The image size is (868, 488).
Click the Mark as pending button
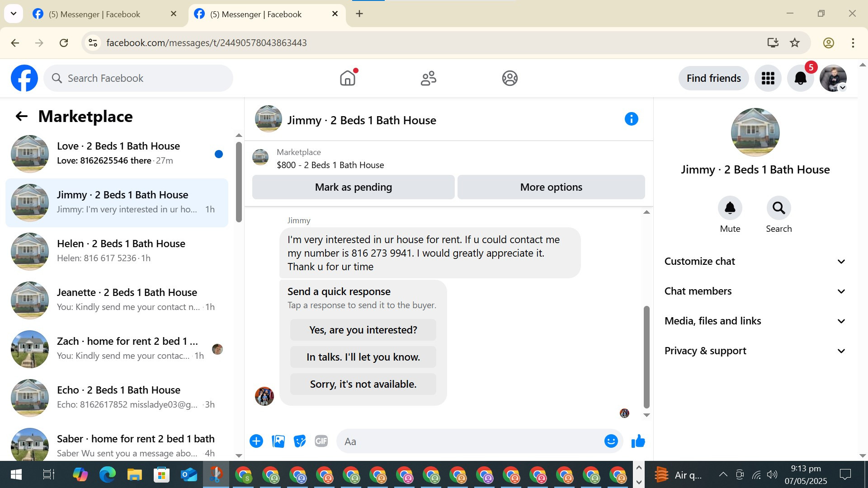click(353, 187)
